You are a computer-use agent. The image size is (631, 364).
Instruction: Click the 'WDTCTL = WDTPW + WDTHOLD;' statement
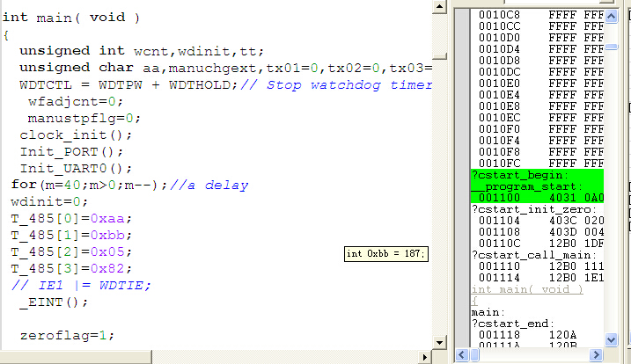(128, 85)
